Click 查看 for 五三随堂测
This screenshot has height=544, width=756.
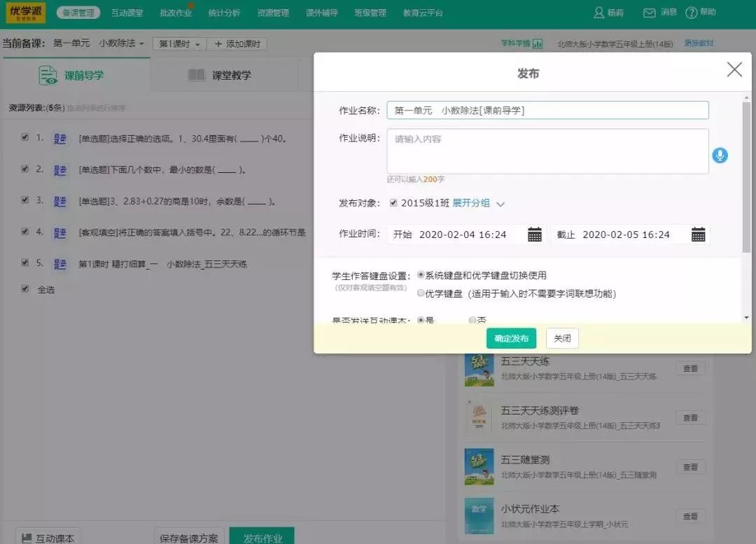pos(690,467)
